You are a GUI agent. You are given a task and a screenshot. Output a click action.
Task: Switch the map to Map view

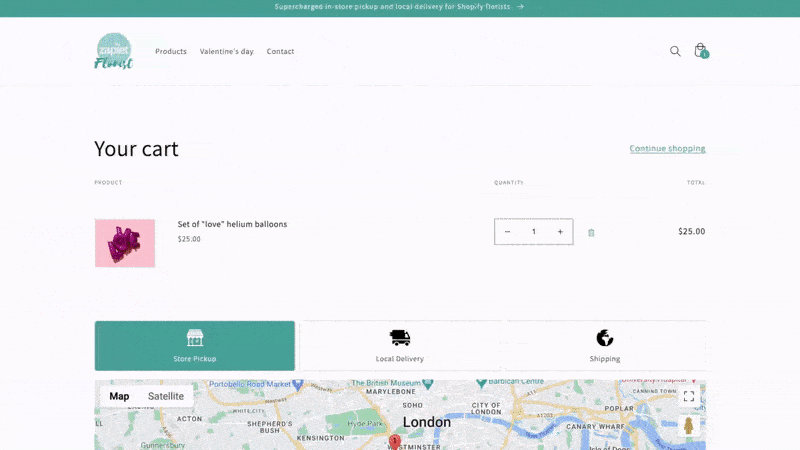point(119,396)
